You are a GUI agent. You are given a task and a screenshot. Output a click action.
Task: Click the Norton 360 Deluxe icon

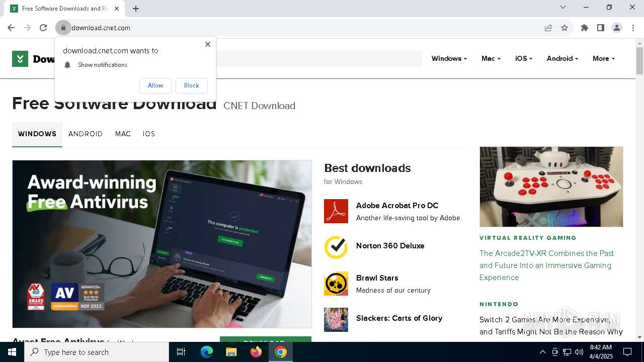pos(336,247)
